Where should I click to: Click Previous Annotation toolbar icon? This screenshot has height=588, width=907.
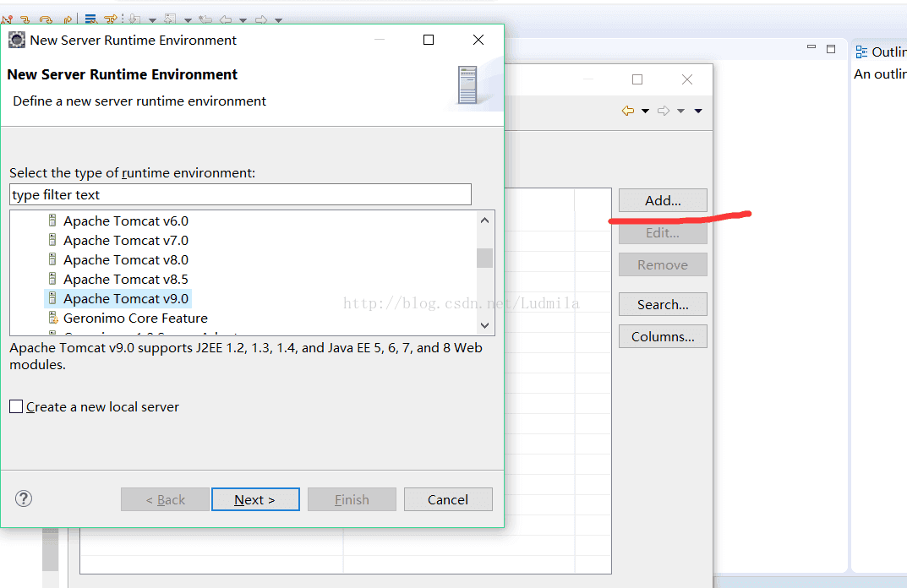coord(170,19)
